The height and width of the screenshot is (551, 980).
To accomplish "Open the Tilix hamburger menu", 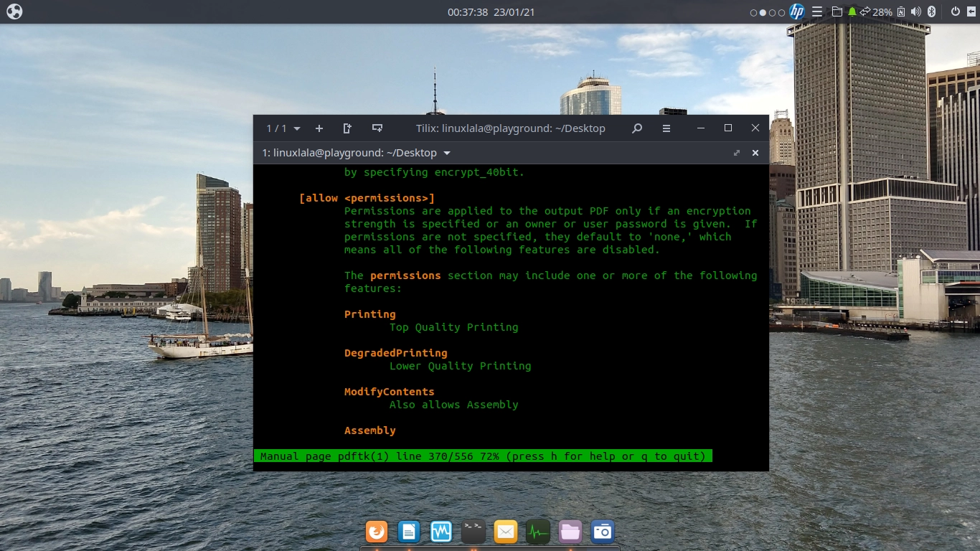I will pos(666,128).
